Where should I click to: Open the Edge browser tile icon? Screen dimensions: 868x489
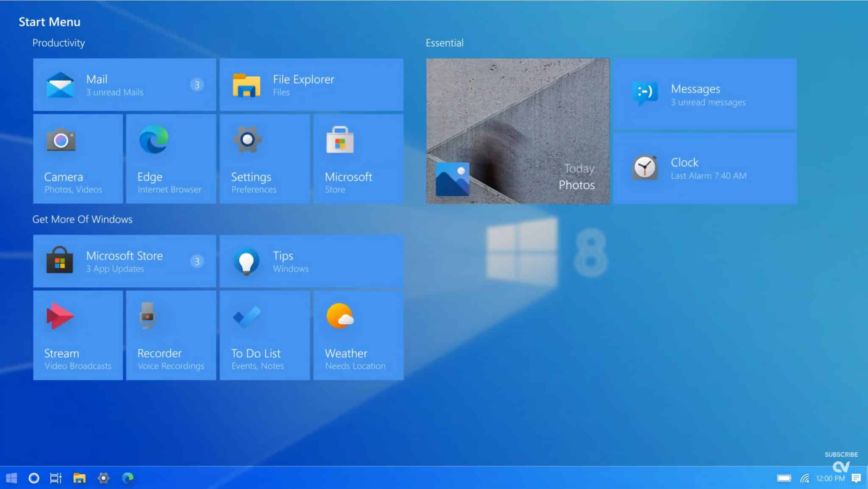[x=154, y=139]
